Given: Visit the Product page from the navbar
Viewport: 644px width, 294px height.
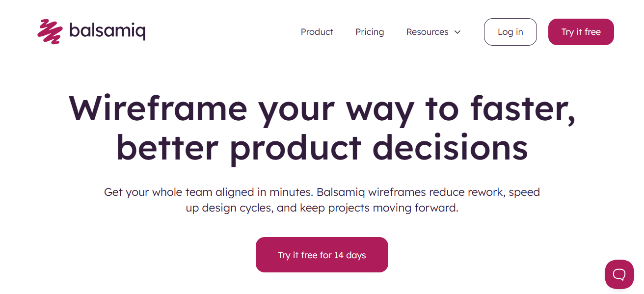Looking at the screenshot, I should click(317, 32).
